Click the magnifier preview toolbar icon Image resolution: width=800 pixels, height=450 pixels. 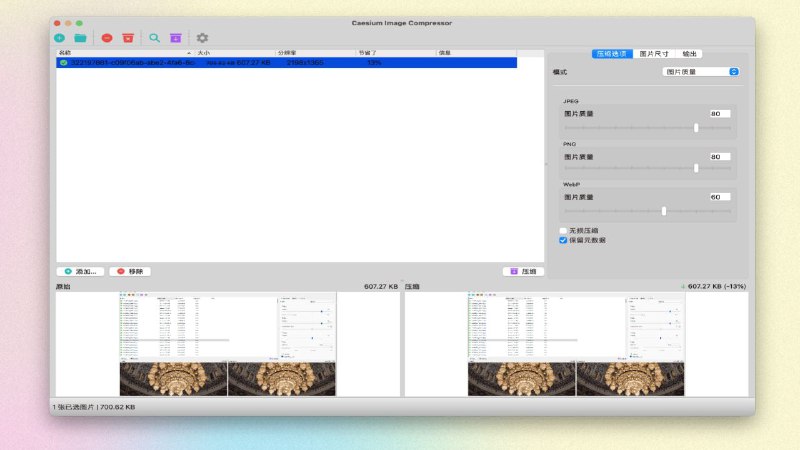click(x=155, y=38)
